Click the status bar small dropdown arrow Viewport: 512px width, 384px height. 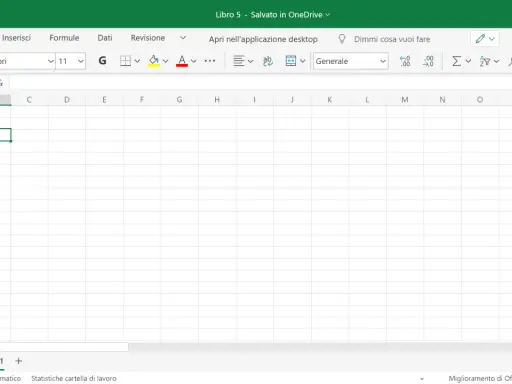point(422,379)
